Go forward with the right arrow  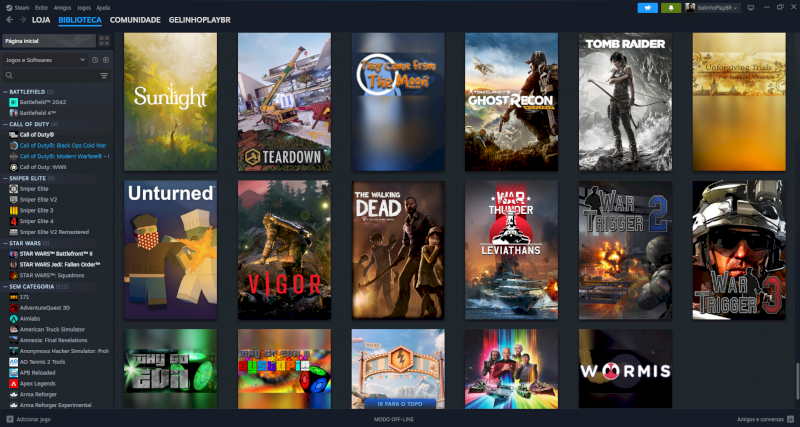point(22,20)
